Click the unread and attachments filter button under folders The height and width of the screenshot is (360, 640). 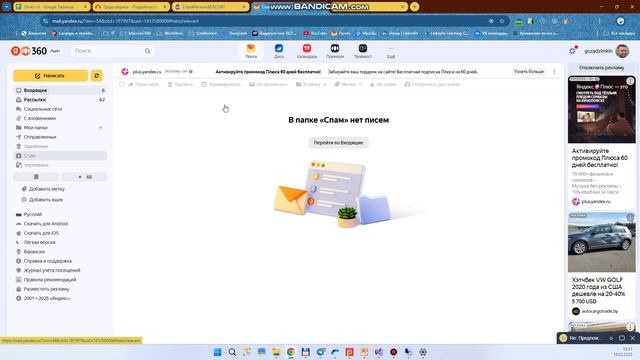tap(84, 177)
